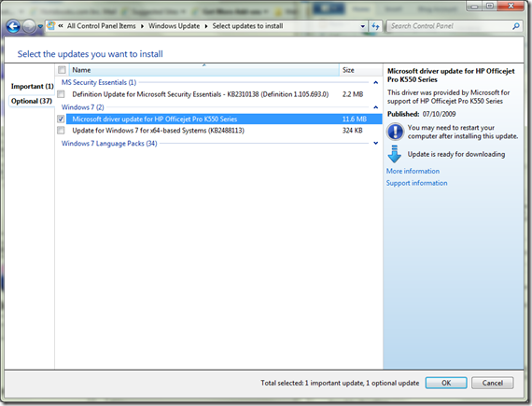Click the Control Panel address bar icon
532x406 pixels.
click(x=51, y=26)
